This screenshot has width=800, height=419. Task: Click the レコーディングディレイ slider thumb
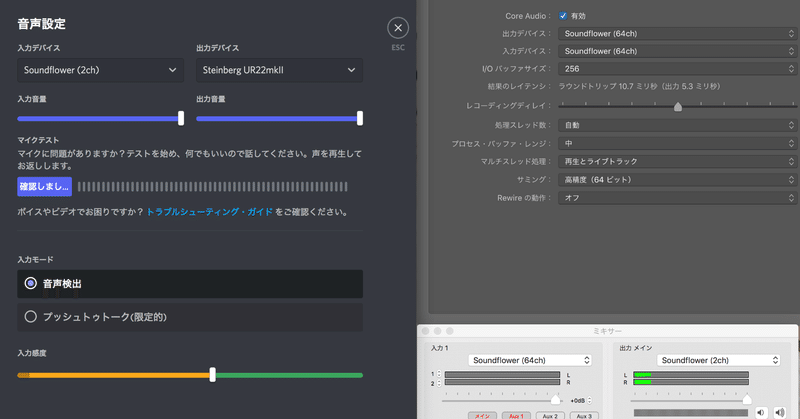click(678, 107)
